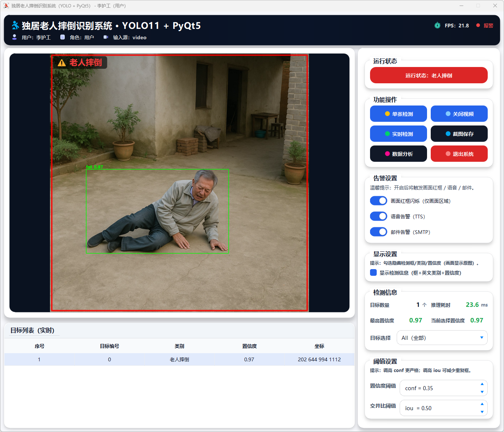Click the 退出系统 button
This screenshot has height=432, width=504.
(x=459, y=154)
